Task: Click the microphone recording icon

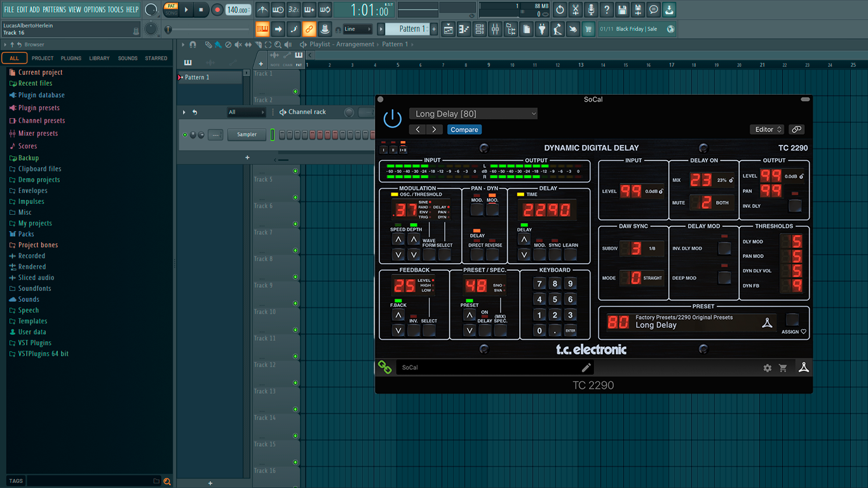Action: tap(591, 10)
